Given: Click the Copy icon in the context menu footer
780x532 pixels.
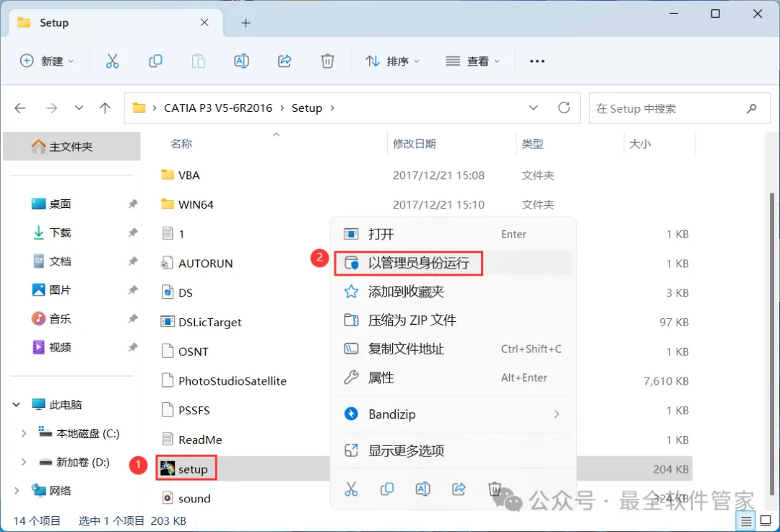Looking at the screenshot, I should [387, 489].
